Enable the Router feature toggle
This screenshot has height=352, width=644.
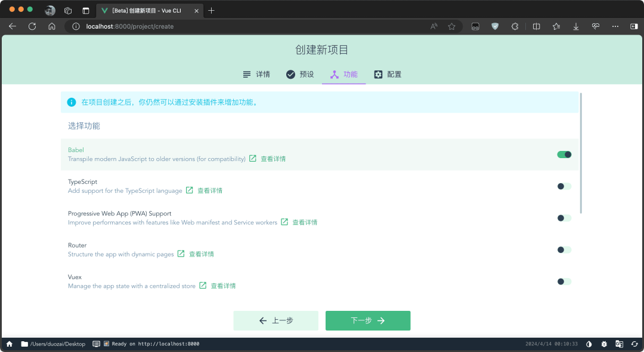tap(564, 250)
